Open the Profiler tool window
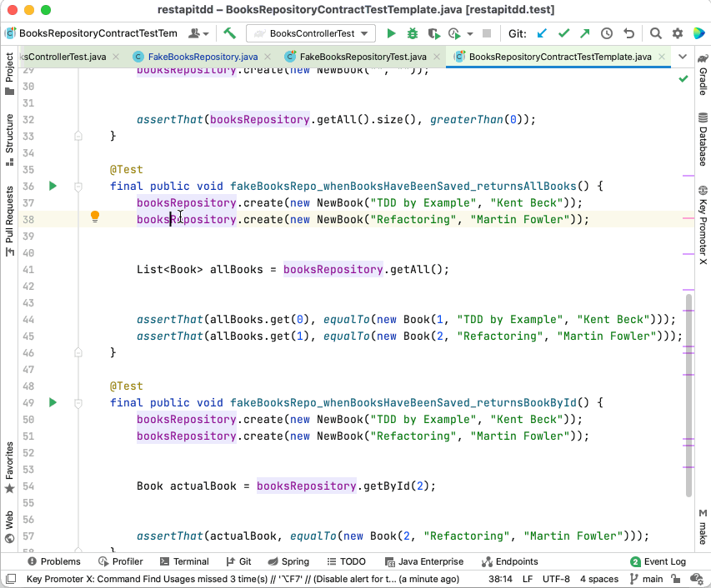 (x=121, y=561)
